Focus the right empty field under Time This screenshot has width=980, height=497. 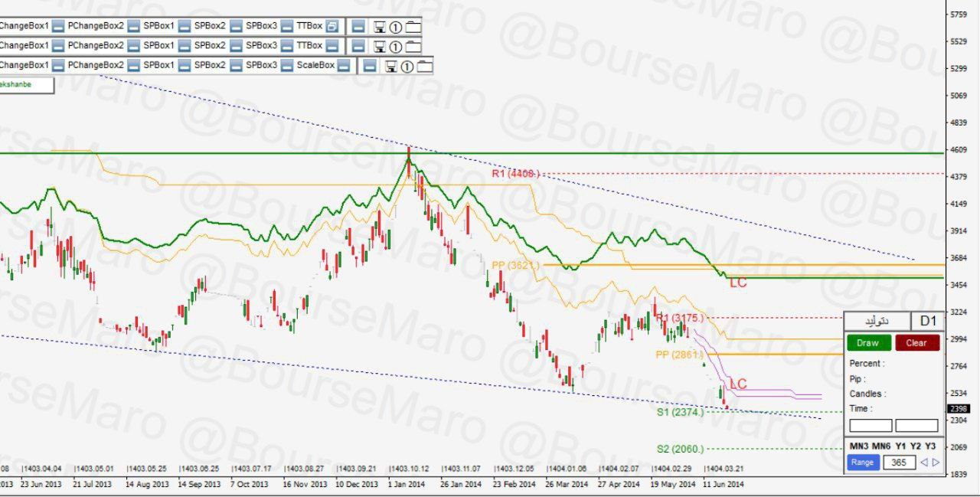tap(916, 426)
